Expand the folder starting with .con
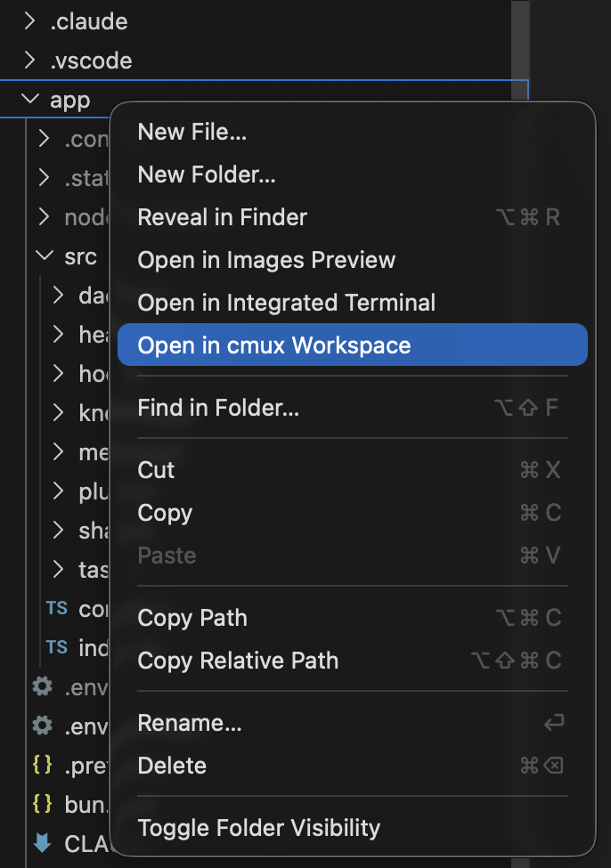Screen dimensions: 611x868 [x=45, y=138]
